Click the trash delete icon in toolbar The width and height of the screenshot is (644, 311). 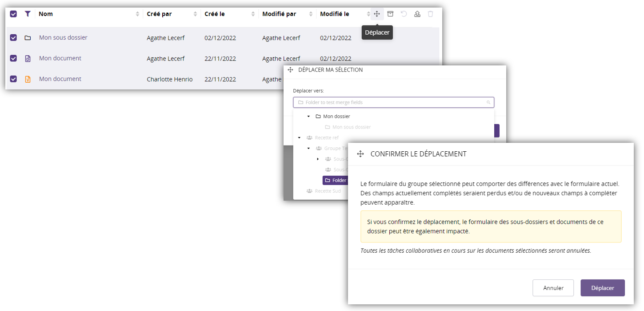point(430,14)
